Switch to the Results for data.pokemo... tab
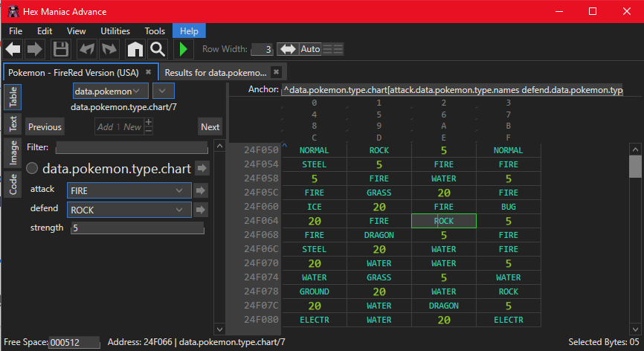 215,72
